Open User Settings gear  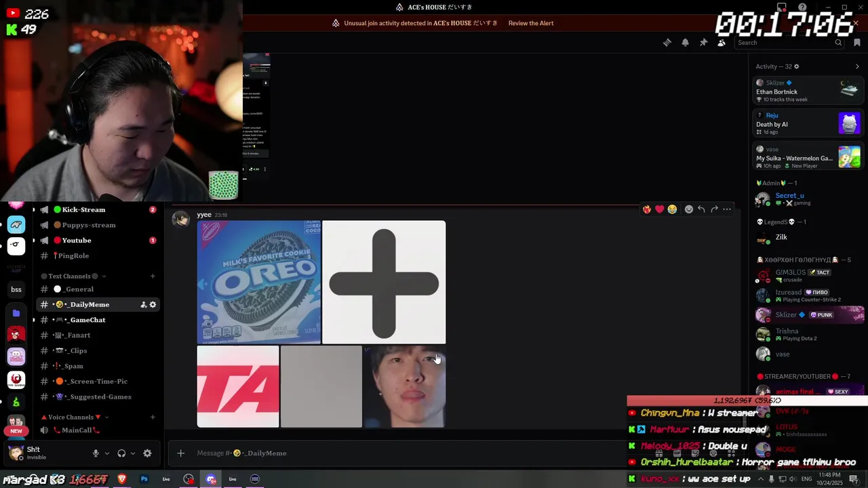click(x=147, y=453)
